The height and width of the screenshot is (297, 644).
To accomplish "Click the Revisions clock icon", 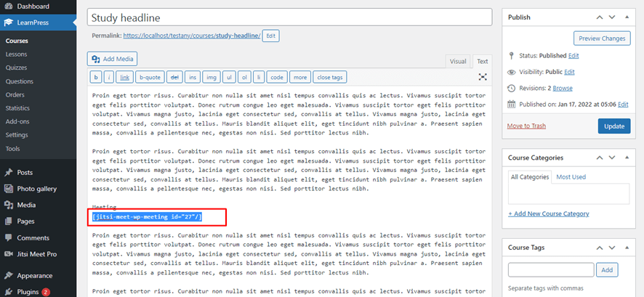I will 511,88.
